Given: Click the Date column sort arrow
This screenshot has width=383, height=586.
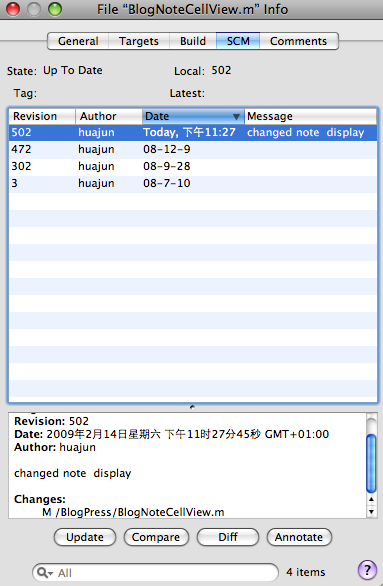Looking at the screenshot, I should click(236, 117).
